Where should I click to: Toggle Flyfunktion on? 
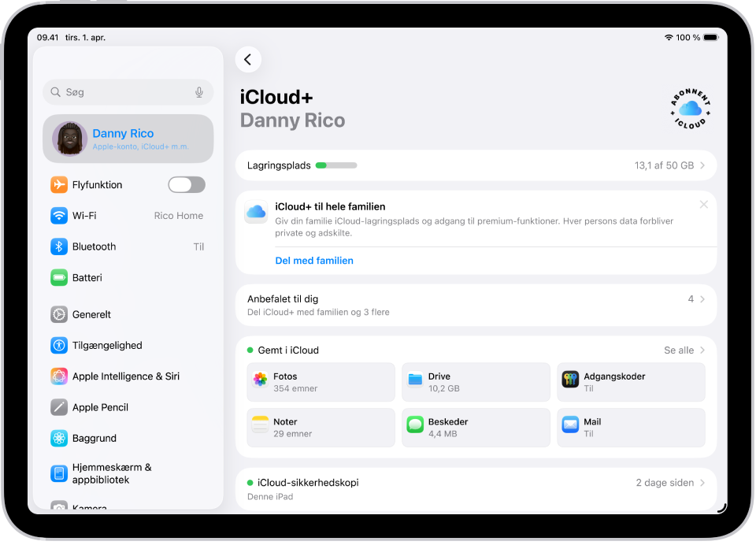click(187, 184)
